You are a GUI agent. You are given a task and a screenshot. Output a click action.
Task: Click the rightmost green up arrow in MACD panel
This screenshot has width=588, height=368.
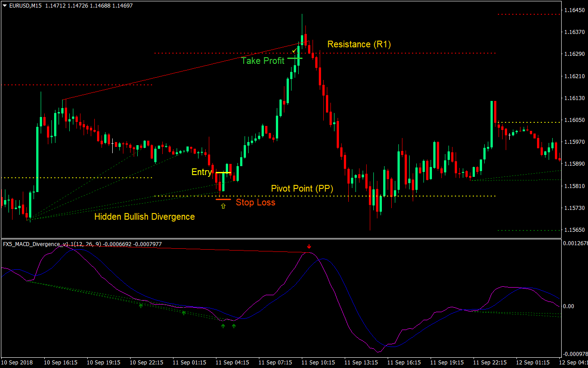coord(233,326)
